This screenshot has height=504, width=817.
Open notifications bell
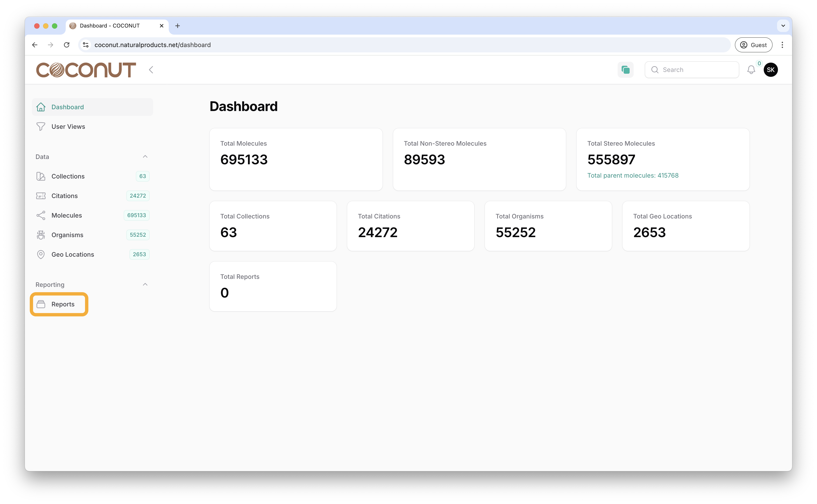[751, 70]
